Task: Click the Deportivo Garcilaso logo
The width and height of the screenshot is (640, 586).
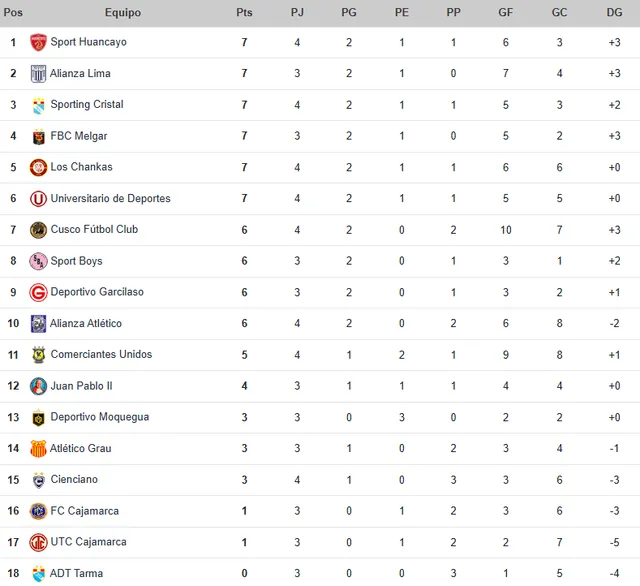Action: click(38, 293)
